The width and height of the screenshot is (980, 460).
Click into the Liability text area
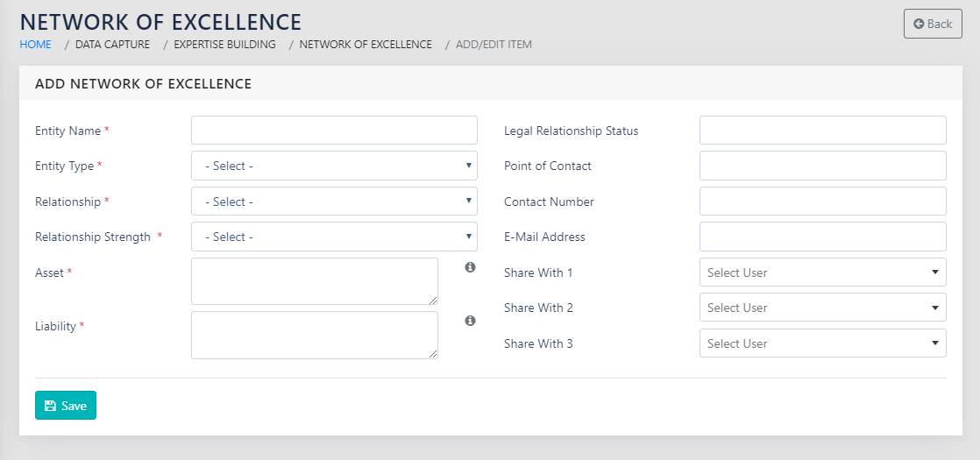click(x=314, y=335)
